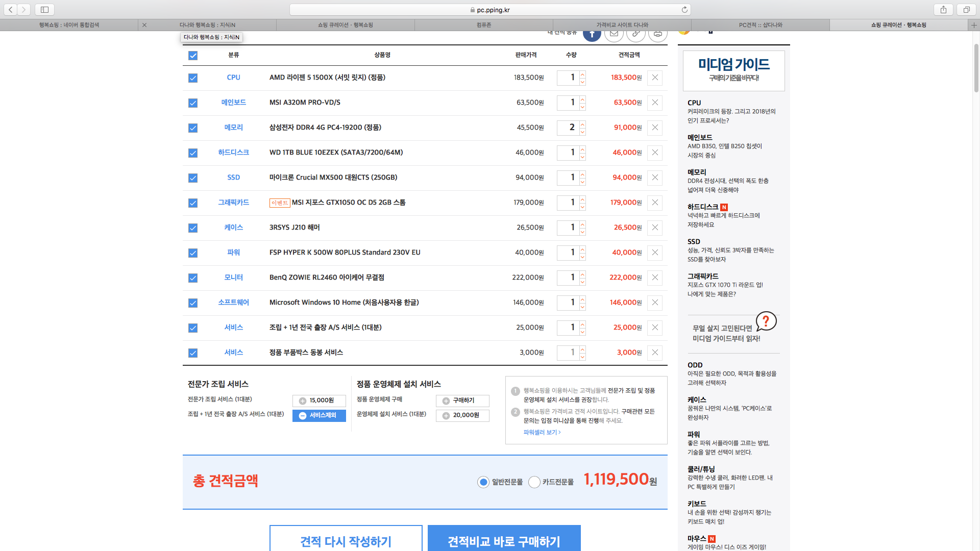Remove the GTX1050 graphics card row

(x=655, y=203)
